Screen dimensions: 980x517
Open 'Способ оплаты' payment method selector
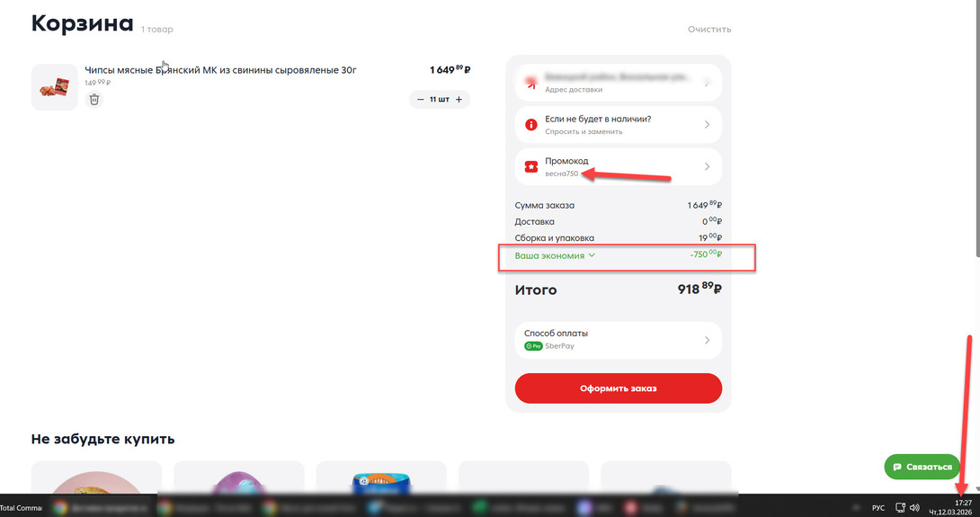(618, 339)
